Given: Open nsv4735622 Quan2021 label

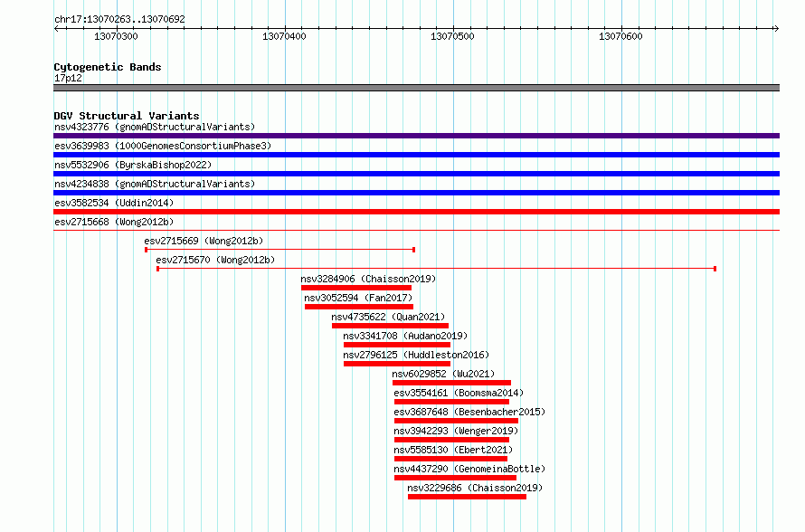Looking at the screenshot, I should [x=388, y=317].
